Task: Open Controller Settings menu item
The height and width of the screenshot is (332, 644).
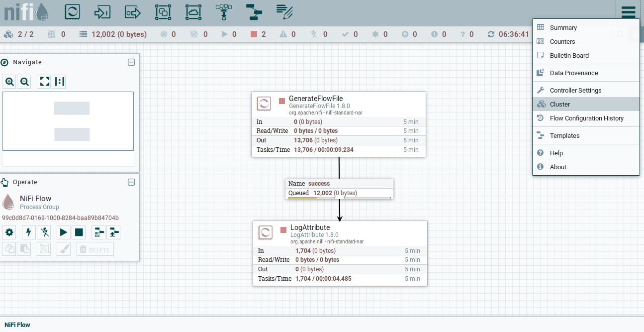Action: click(586, 91)
